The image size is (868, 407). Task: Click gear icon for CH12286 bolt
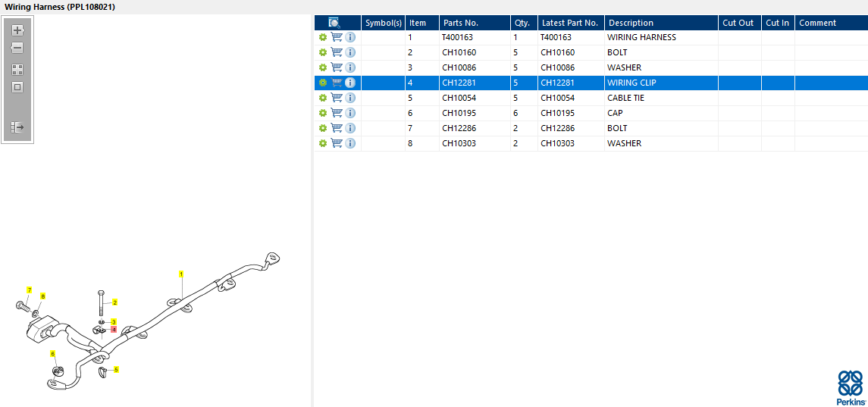[323, 128]
